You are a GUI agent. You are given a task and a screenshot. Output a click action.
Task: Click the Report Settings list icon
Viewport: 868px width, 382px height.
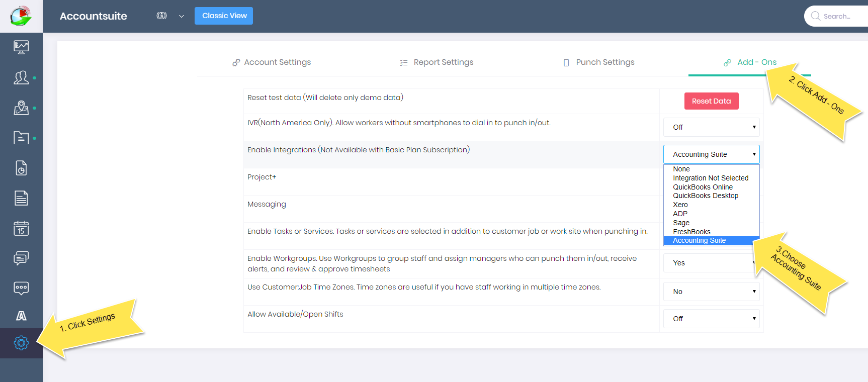click(x=404, y=63)
